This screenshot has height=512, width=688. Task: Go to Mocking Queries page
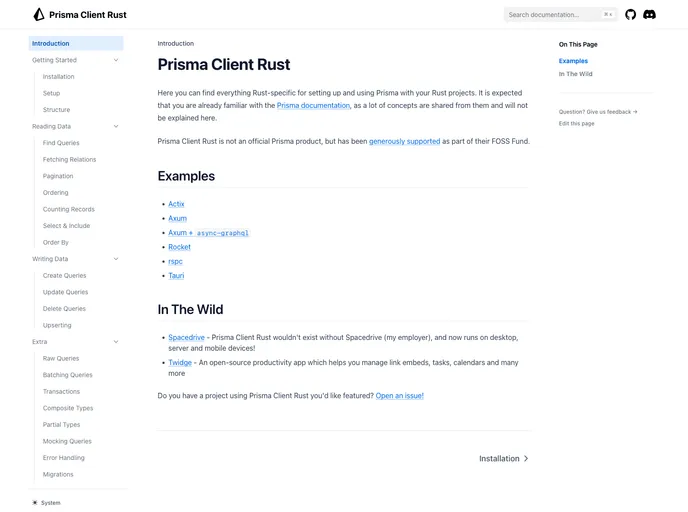point(67,441)
